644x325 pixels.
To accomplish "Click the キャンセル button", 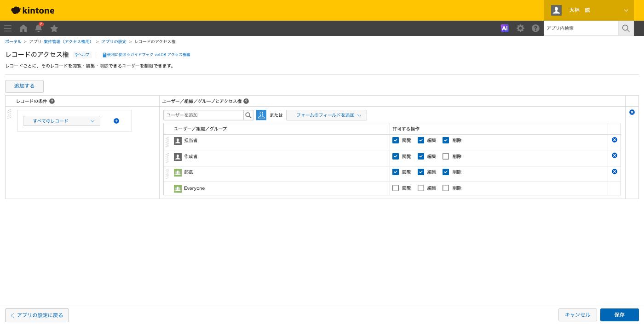I will (578, 315).
